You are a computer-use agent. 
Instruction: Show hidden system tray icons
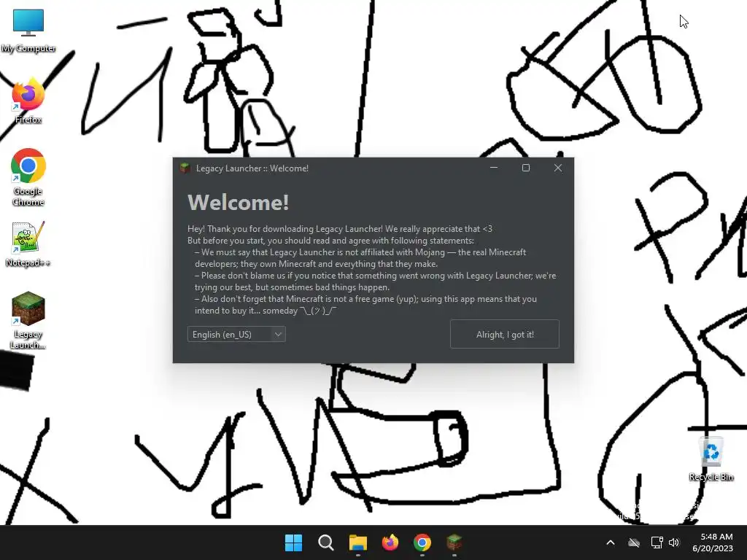pos(611,542)
